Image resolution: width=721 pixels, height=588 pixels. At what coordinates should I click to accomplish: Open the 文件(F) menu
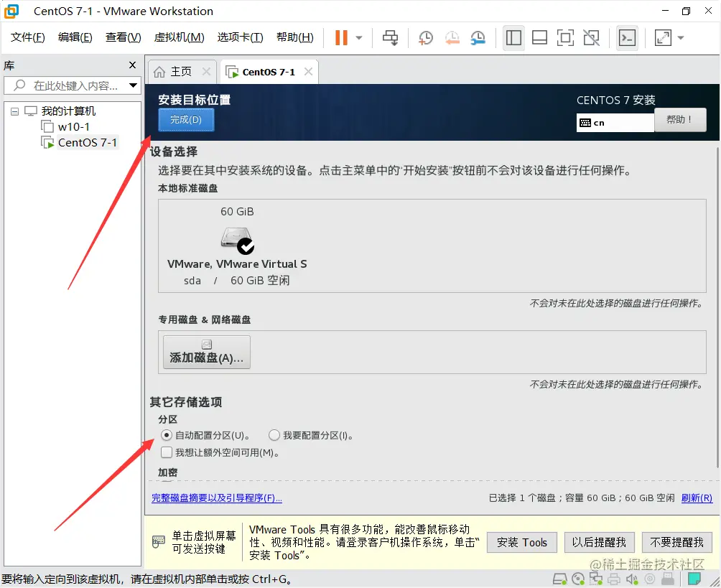(27, 37)
